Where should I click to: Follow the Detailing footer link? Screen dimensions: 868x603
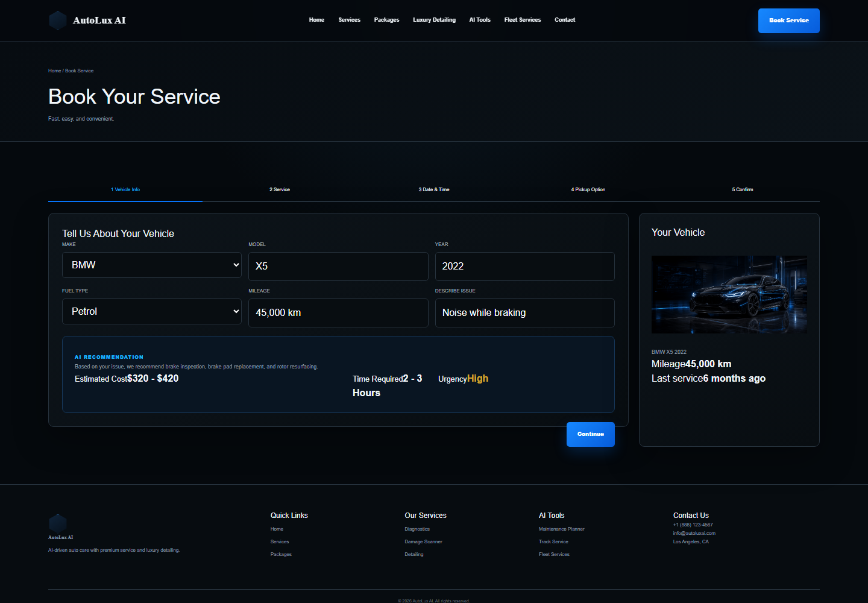pos(414,554)
